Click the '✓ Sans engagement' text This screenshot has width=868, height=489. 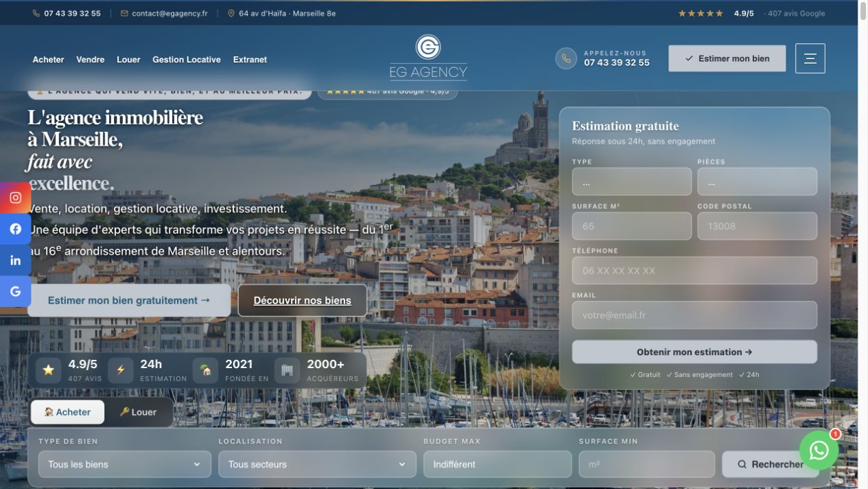(699, 375)
